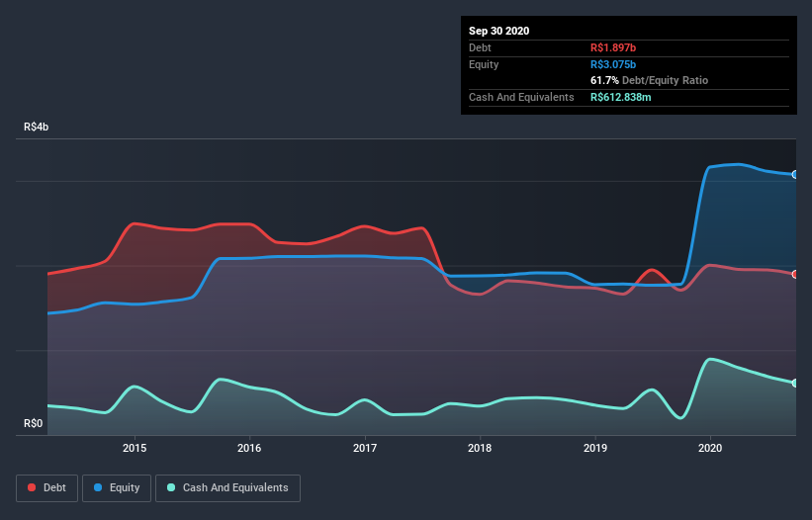Click the 2017 x-axis label
Screen dimensions: 812x520
point(365,448)
